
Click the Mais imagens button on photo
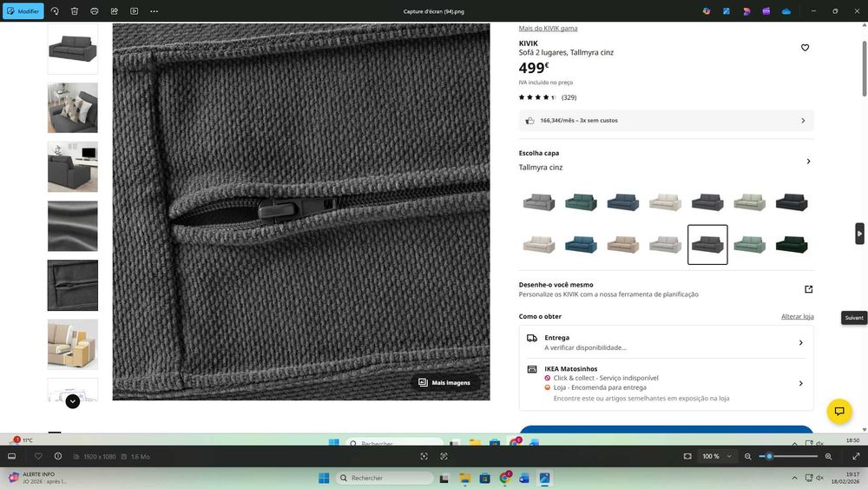(445, 383)
